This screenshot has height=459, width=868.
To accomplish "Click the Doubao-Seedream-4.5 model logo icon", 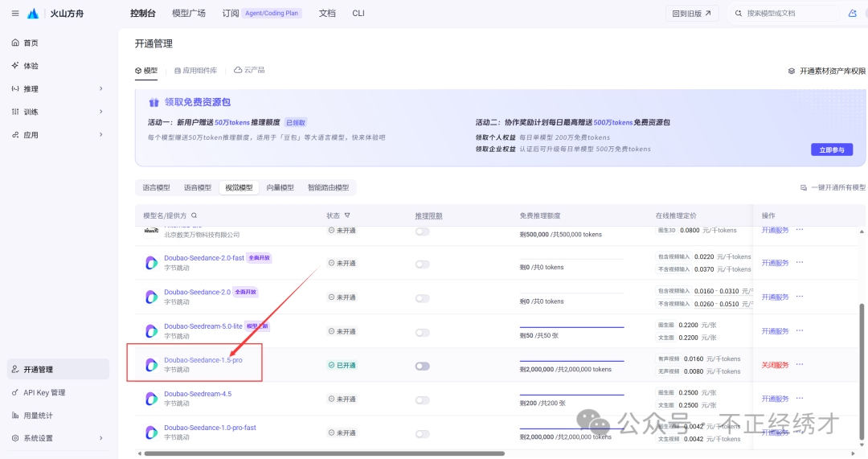I will coord(151,399).
